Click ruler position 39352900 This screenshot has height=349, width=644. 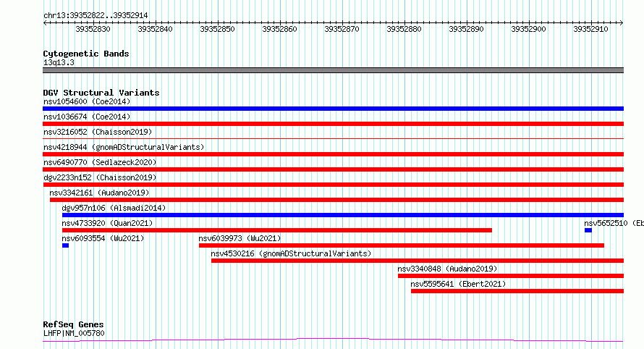click(x=529, y=29)
